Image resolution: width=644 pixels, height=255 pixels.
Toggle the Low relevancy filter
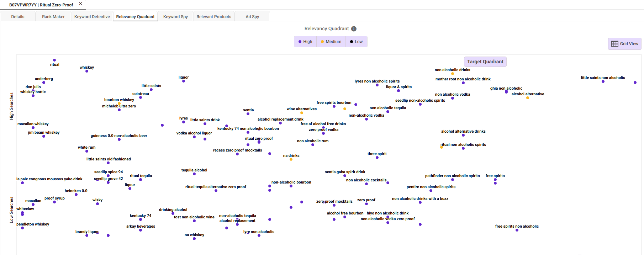357,42
